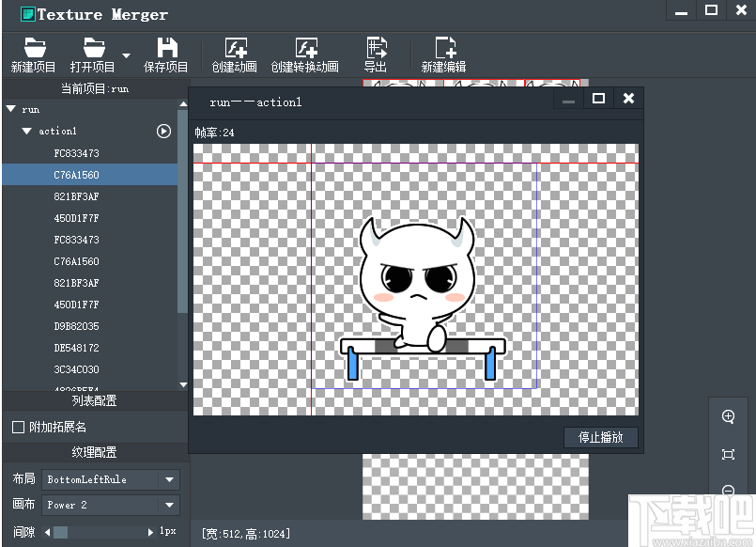This screenshot has height=547, width=756.
Task: Collapse the run project tree node
Action: tap(11, 109)
